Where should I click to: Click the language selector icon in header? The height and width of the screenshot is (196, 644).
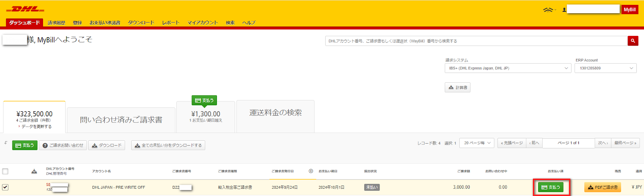549,10
